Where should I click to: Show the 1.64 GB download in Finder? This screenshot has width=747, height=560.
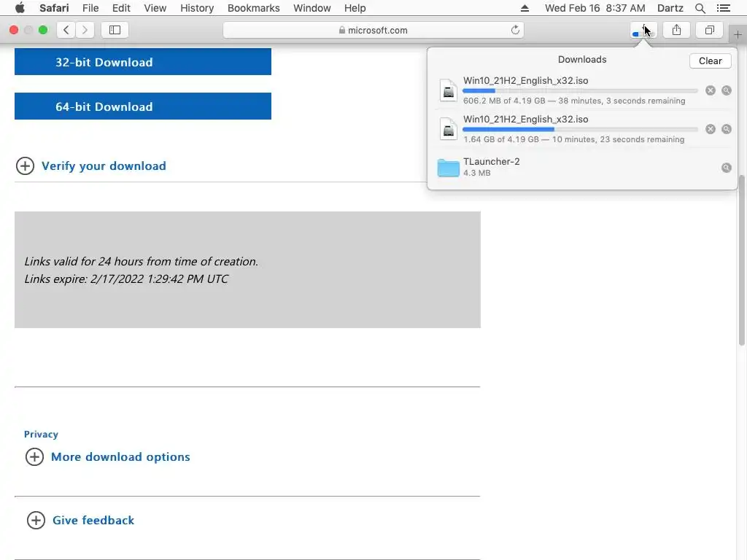click(727, 129)
